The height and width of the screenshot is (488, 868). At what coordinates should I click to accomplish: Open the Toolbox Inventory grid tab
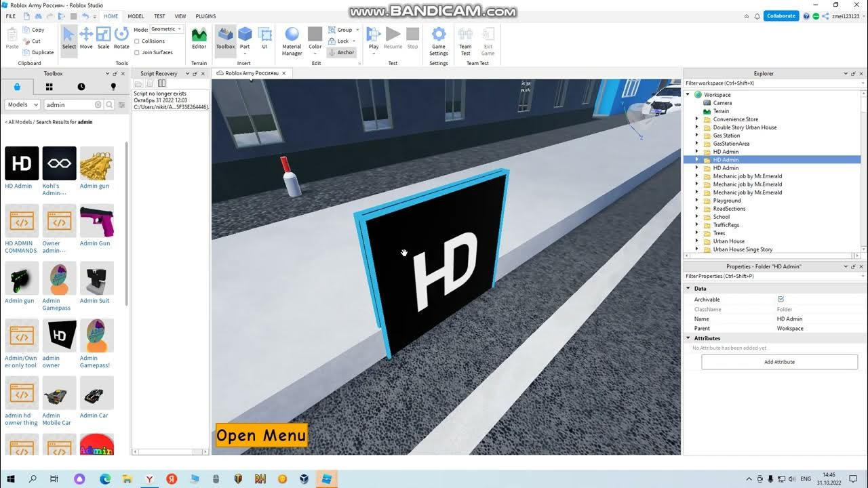pos(49,87)
